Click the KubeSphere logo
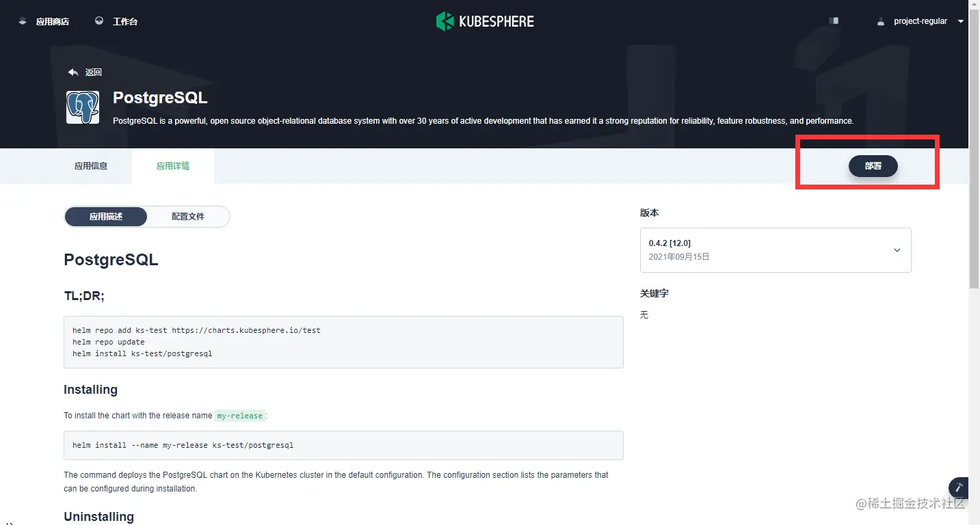The width and height of the screenshot is (980, 525). [x=485, y=21]
